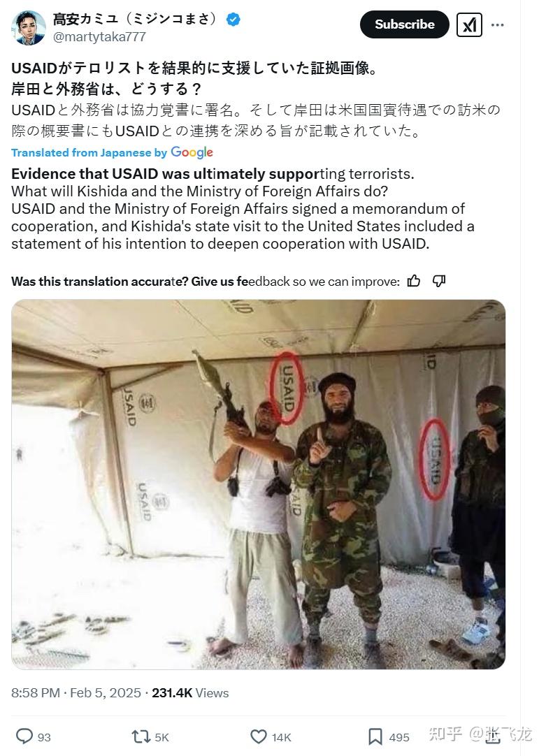Open the reply comment icon
546x756 pixels.
pos(24,736)
